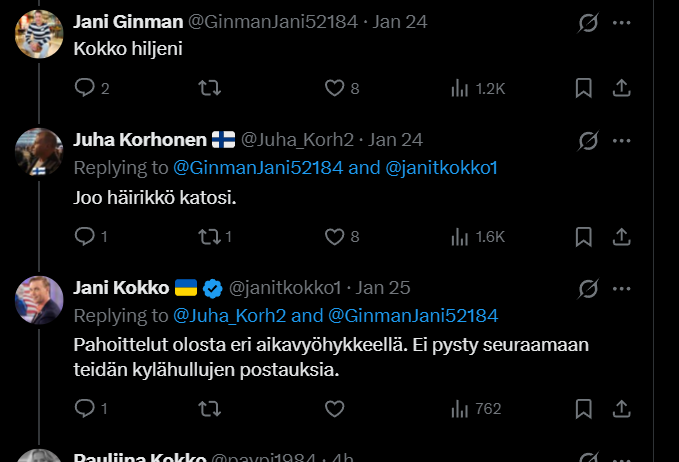This screenshot has width=679, height=462.
Task: Open more options on Jani Kokko's post
Action: (621, 289)
